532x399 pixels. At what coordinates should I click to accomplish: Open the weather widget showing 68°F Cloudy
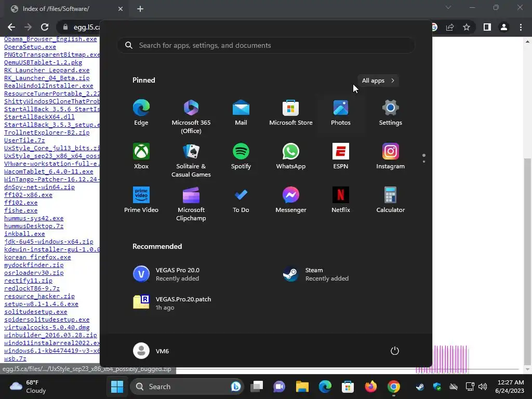pos(28,387)
